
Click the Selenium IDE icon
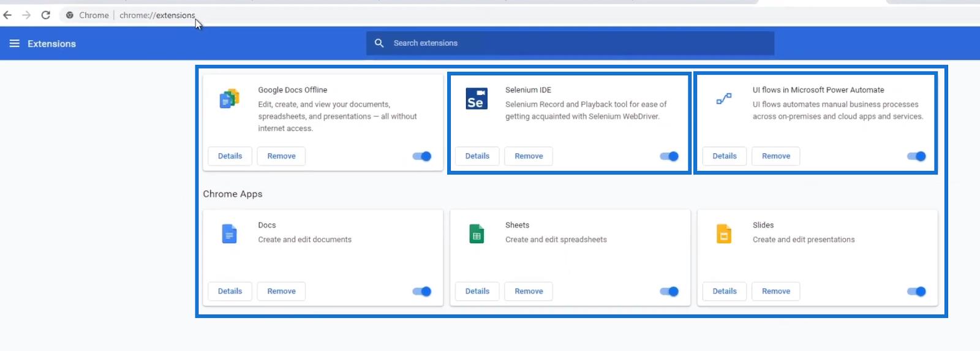477,99
